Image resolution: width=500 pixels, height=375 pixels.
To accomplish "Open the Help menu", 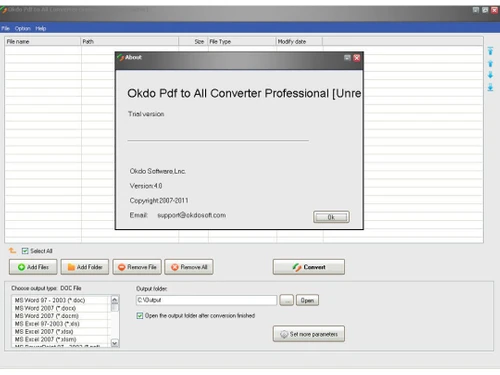I will coord(41,28).
